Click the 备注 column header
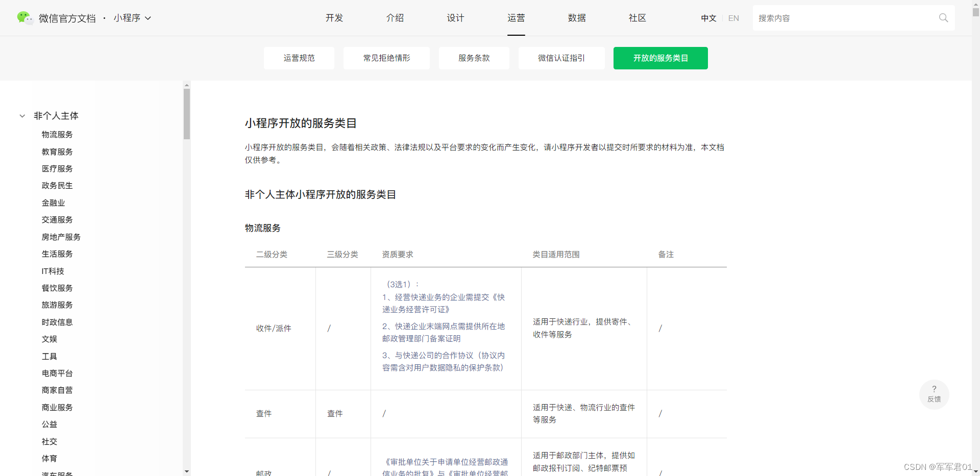Image resolution: width=980 pixels, height=476 pixels. 666,255
